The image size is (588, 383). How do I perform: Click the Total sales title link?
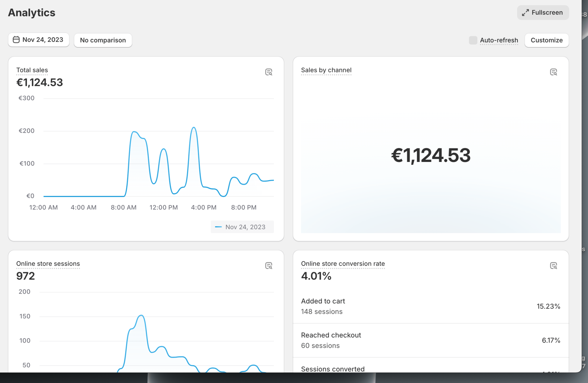tap(32, 70)
